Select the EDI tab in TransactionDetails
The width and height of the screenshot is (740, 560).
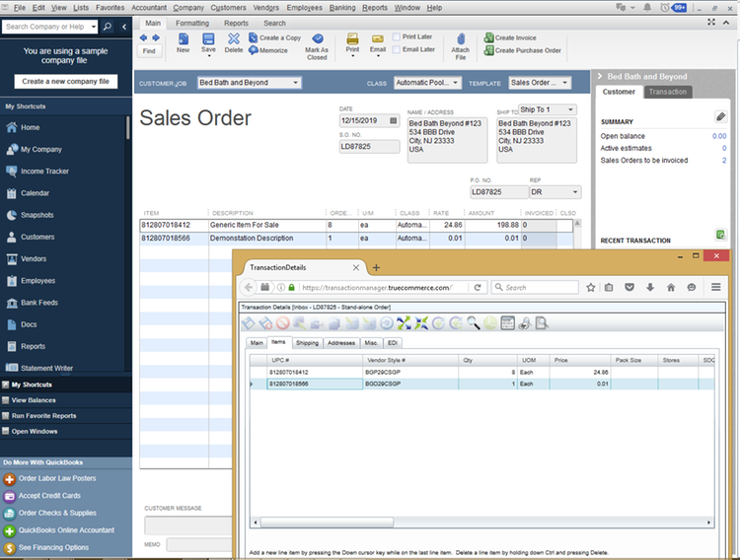(393, 343)
